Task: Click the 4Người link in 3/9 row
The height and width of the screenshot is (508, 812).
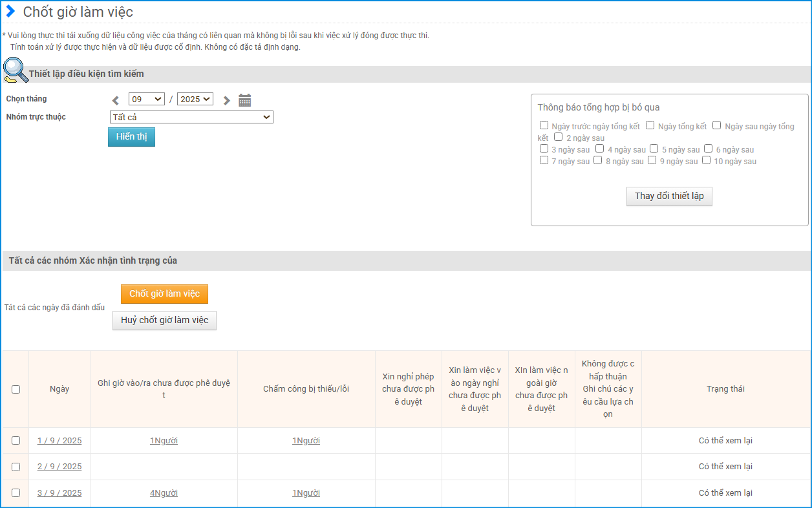Action: pos(164,493)
